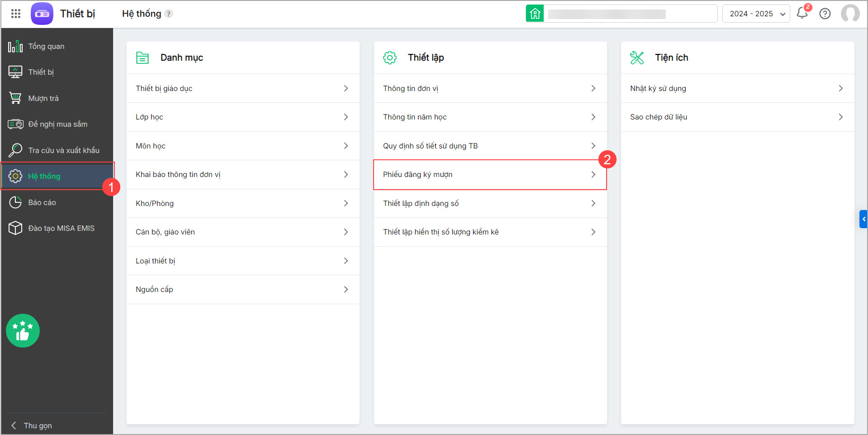Image resolution: width=868 pixels, height=435 pixels.
Task: Open the help circle icon in header
Action: (825, 14)
